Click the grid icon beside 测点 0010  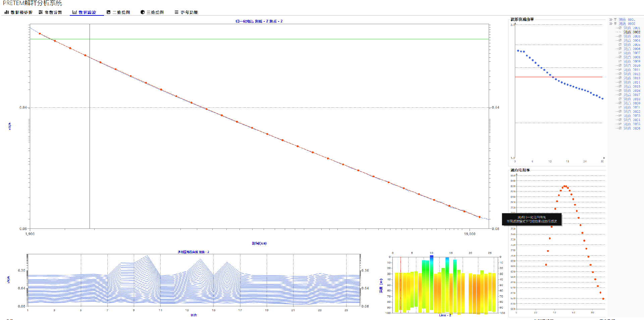[x=620, y=66]
